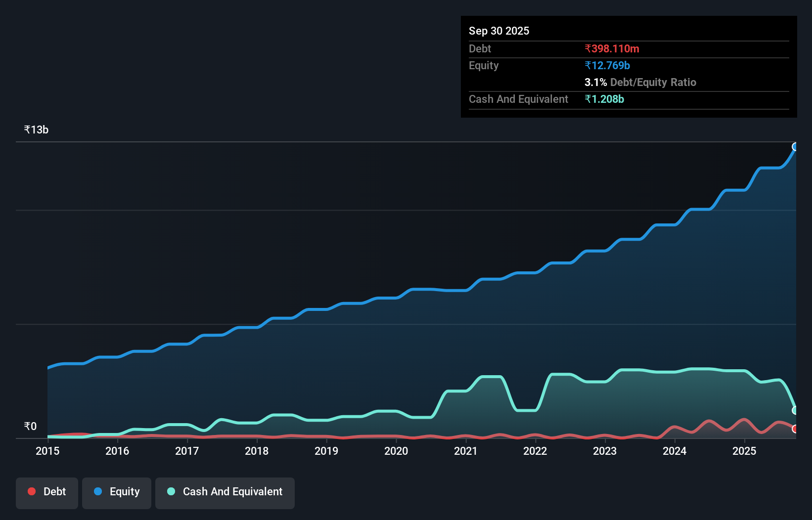Click the ₹13b axis label
812x520 pixels.
pyautogui.click(x=36, y=130)
